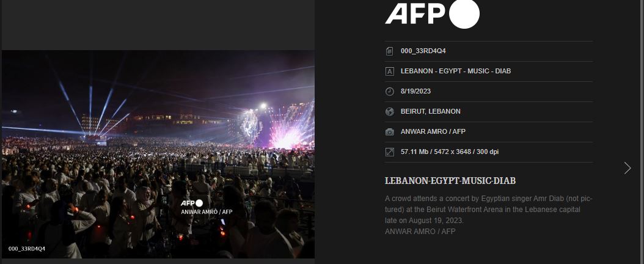
Task: Click the image dimensions resize icon
Action: pos(389,152)
